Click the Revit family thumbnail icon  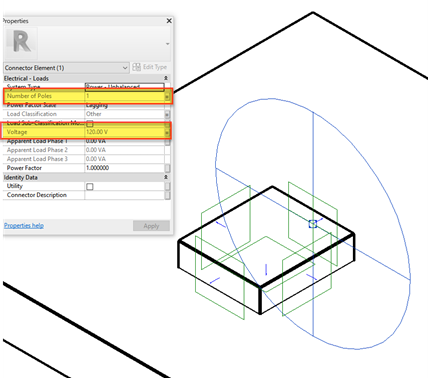[x=21, y=43]
